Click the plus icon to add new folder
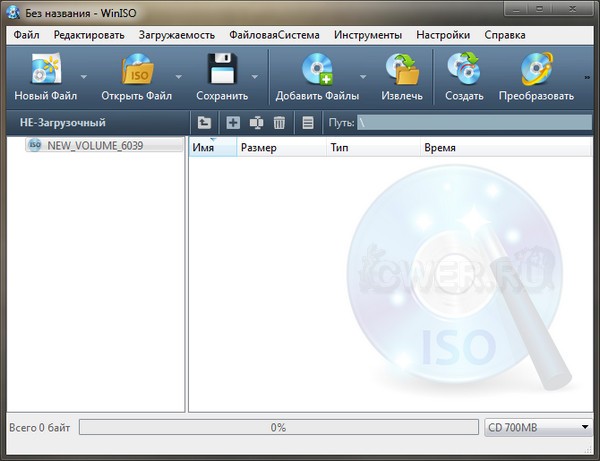Viewport: 600px width, 461px height. point(233,123)
